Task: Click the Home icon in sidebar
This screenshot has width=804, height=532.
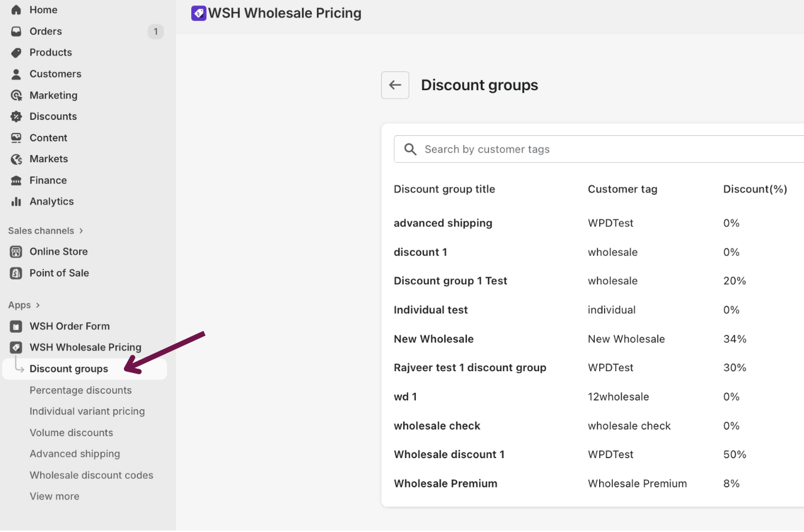Action: pos(16,10)
